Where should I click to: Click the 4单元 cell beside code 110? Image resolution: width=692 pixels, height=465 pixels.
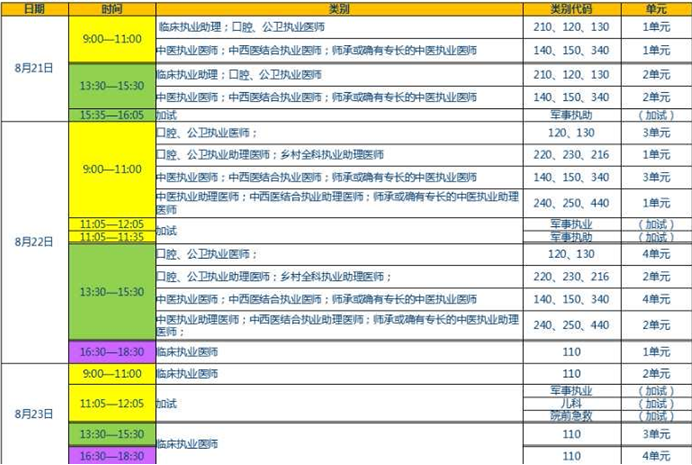[656, 455]
